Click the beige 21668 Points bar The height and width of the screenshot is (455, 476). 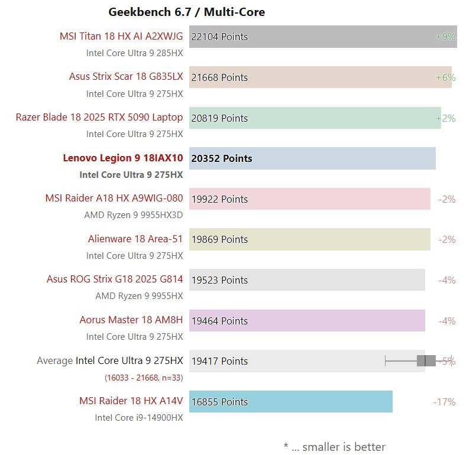click(320, 77)
